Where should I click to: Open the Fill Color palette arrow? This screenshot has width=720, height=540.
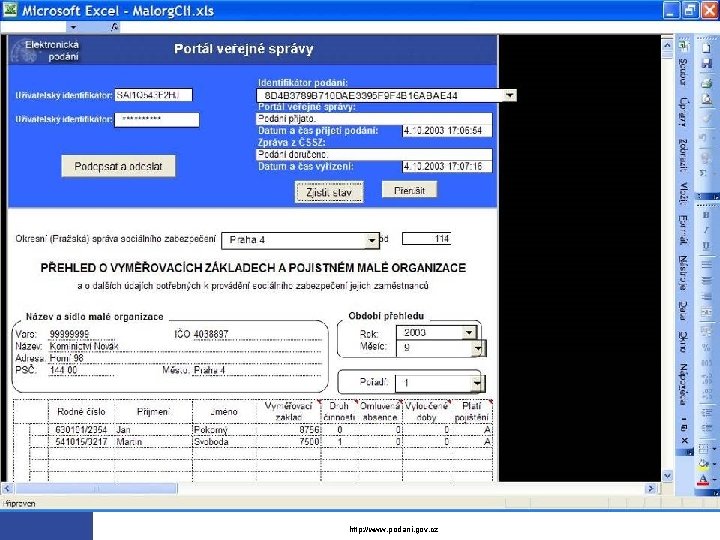(x=714, y=464)
